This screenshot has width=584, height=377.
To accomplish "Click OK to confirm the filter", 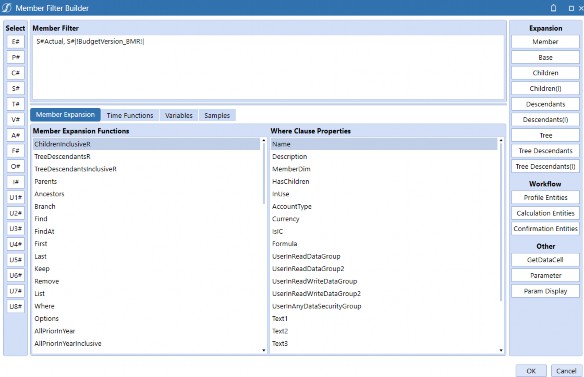I will [531, 371].
